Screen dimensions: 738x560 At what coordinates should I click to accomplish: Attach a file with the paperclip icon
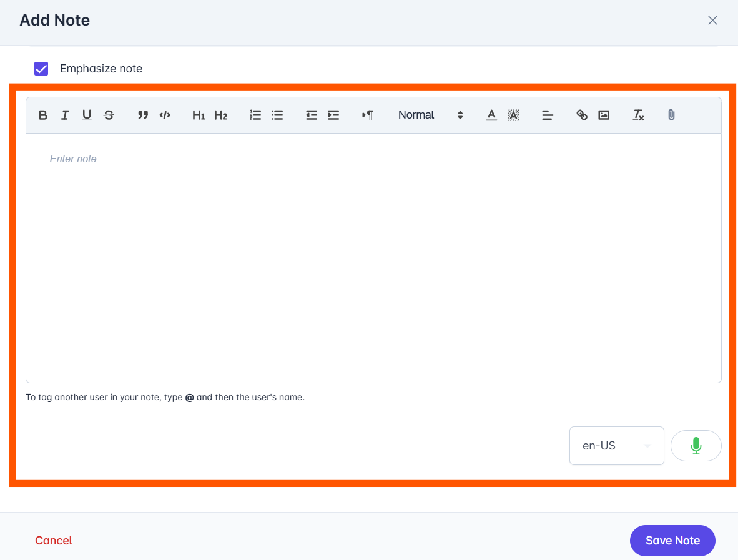pos(671,115)
